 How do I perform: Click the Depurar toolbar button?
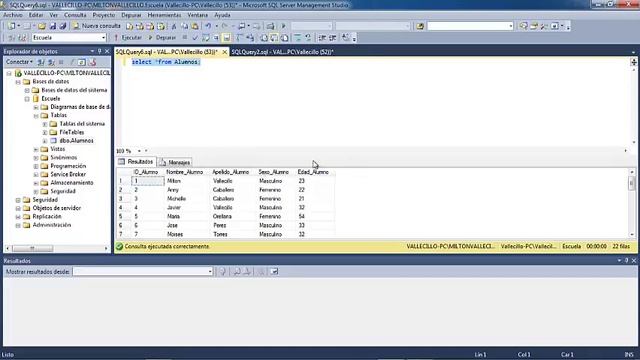tap(162, 38)
